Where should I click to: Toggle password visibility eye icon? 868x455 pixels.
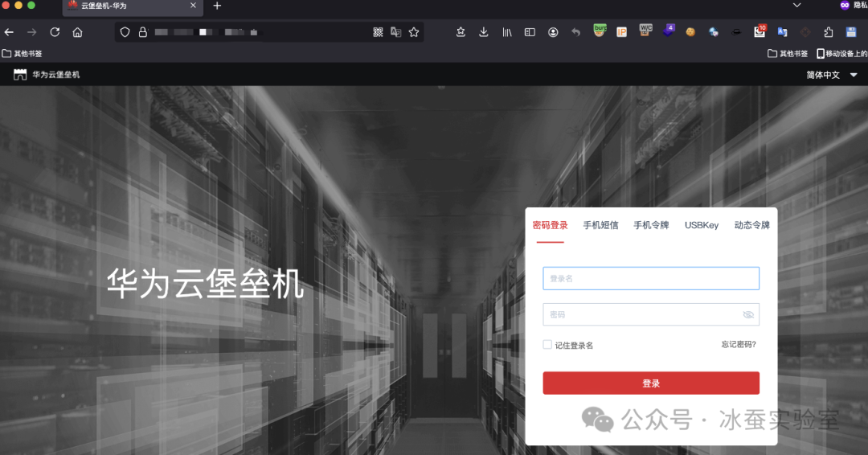click(748, 314)
